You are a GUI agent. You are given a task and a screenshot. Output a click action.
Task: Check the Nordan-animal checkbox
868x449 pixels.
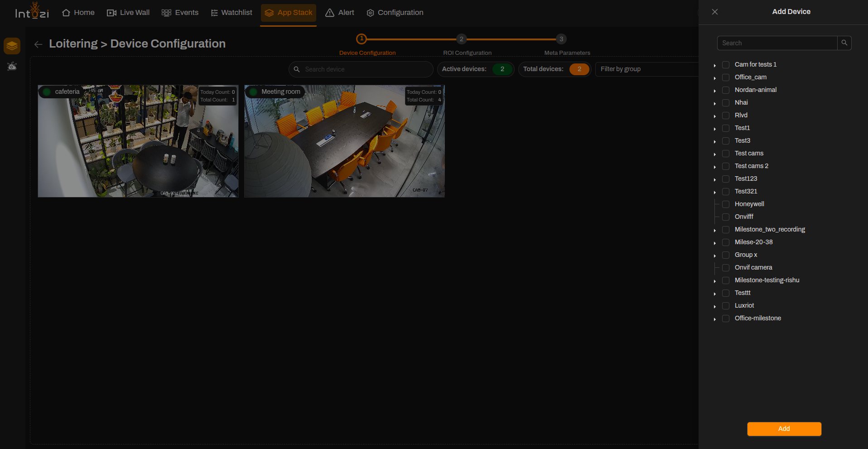click(726, 90)
